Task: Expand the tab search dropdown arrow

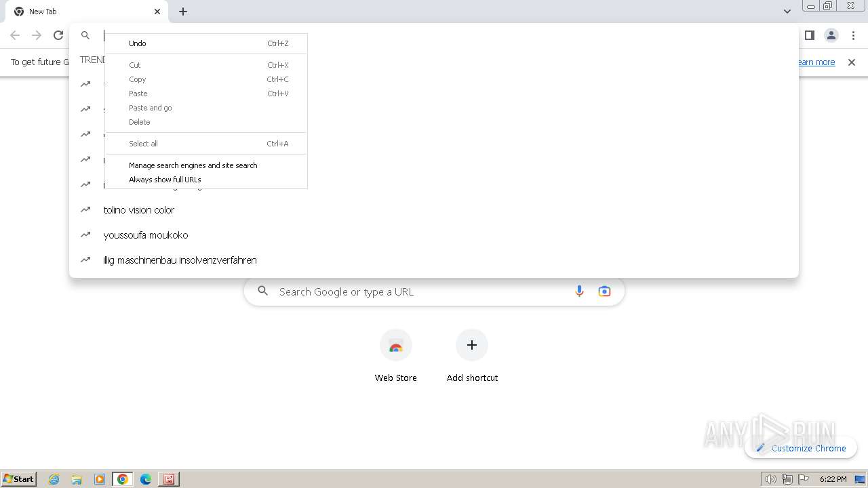Action: click(787, 12)
